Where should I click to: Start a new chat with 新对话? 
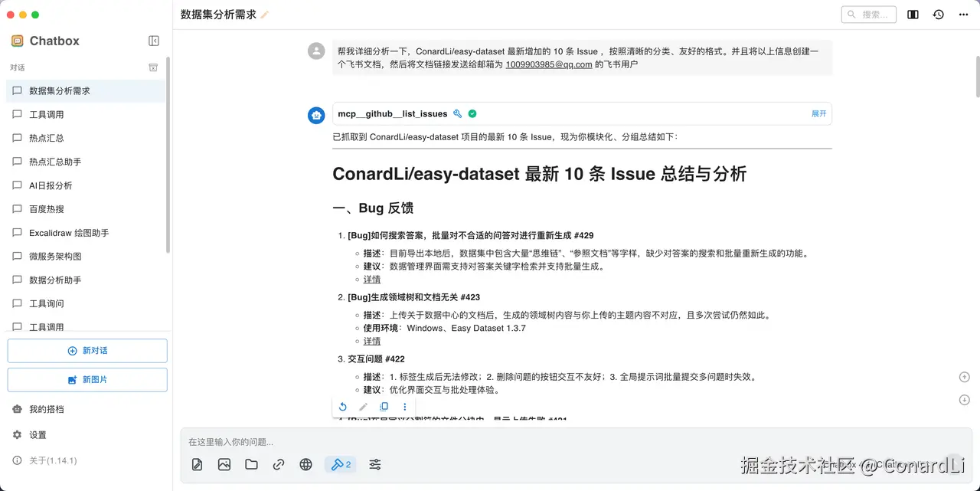[x=87, y=351]
